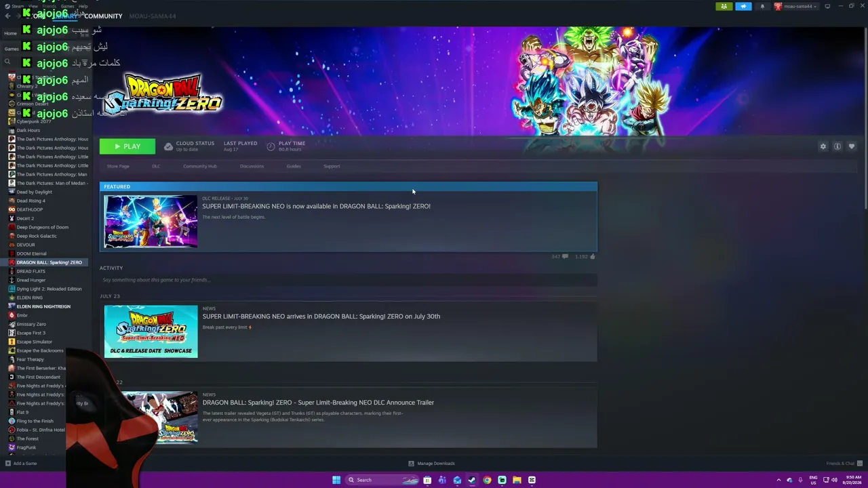868x488 pixels.
Task: Click Add a Game at bottom left
Action: pos(21,464)
